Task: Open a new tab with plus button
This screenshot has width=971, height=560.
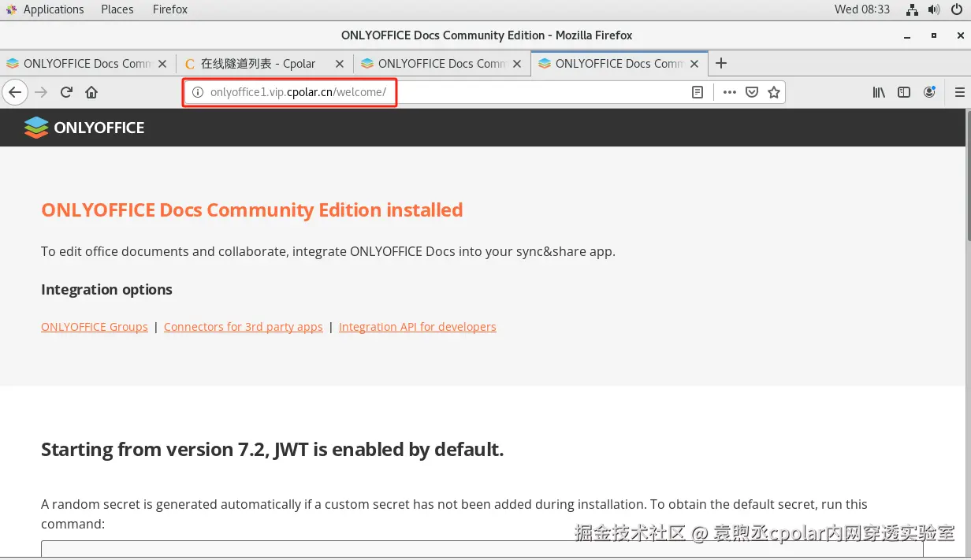Action: pyautogui.click(x=721, y=63)
